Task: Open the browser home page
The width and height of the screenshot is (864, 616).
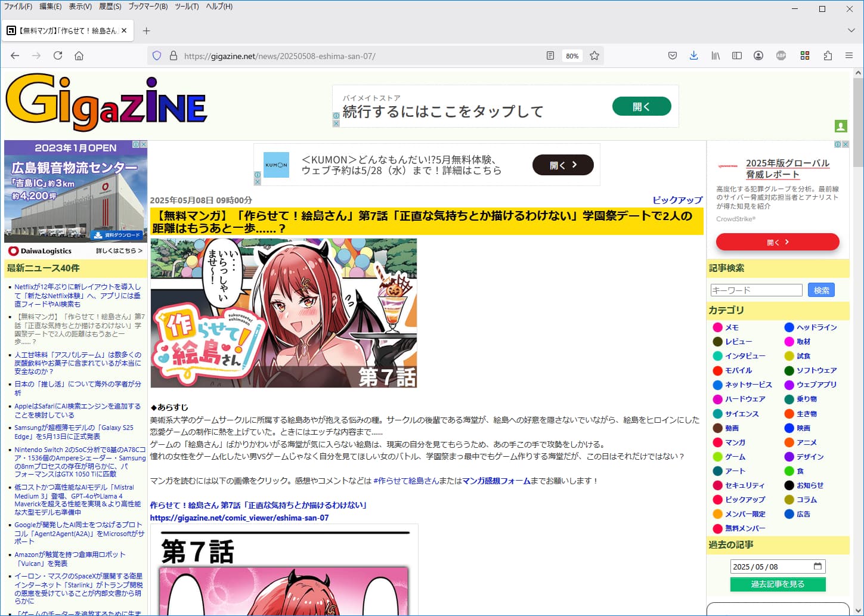Action: [x=79, y=55]
